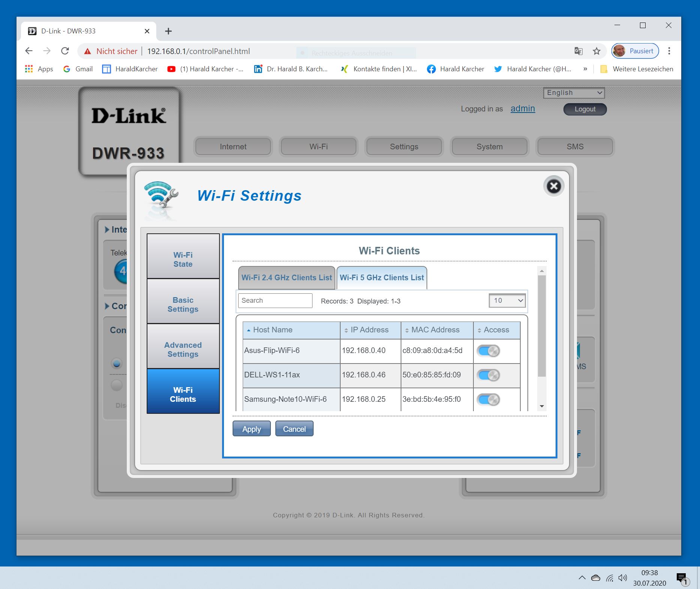This screenshot has height=589, width=700.
Task: Bookmark this page with the star
Action: tap(596, 51)
